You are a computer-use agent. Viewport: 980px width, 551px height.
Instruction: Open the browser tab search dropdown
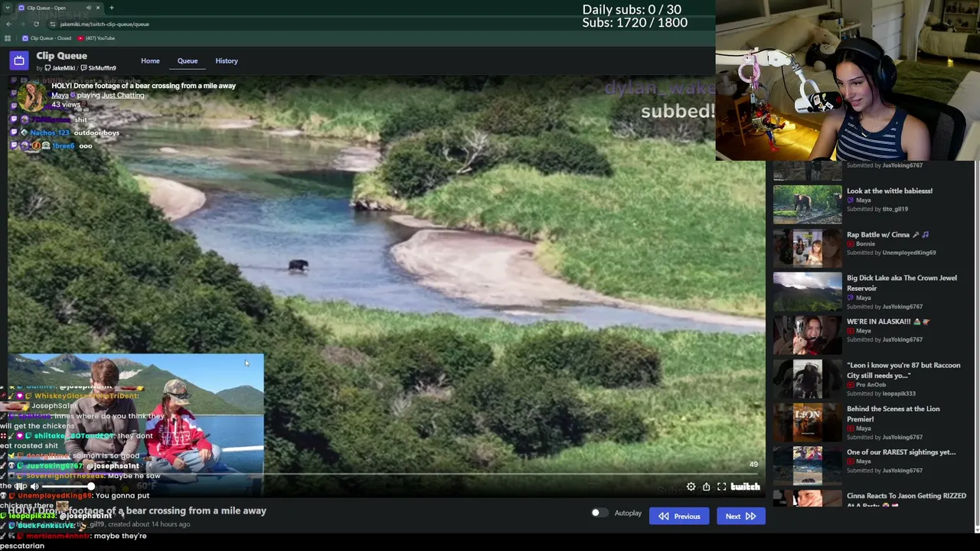(9, 8)
